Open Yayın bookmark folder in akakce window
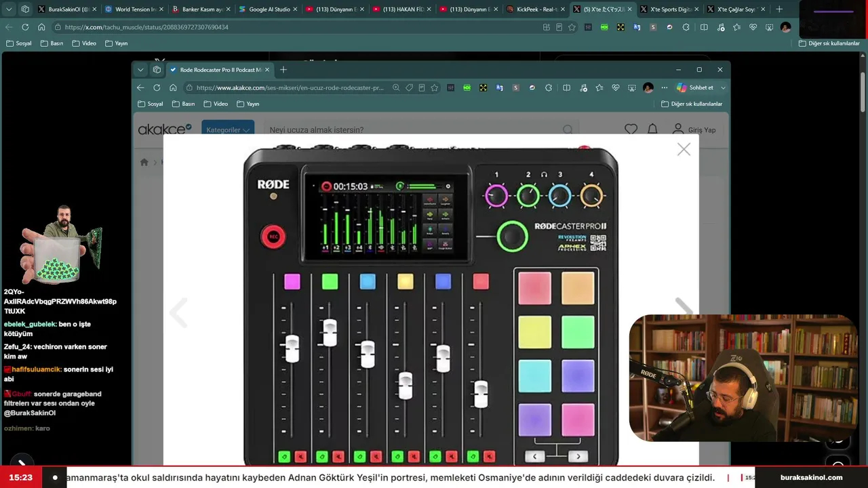 [248, 104]
